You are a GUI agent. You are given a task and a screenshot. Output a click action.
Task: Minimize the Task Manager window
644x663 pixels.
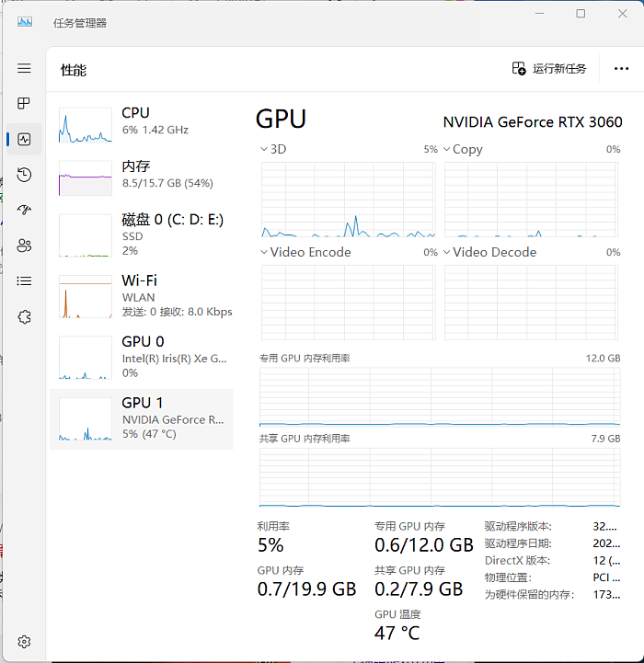pyautogui.click(x=539, y=14)
